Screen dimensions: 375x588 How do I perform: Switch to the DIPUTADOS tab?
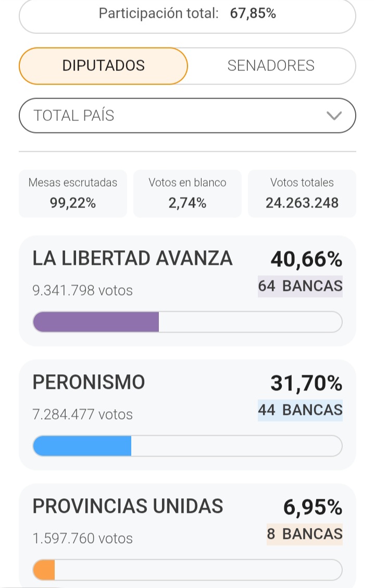tap(103, 66)
